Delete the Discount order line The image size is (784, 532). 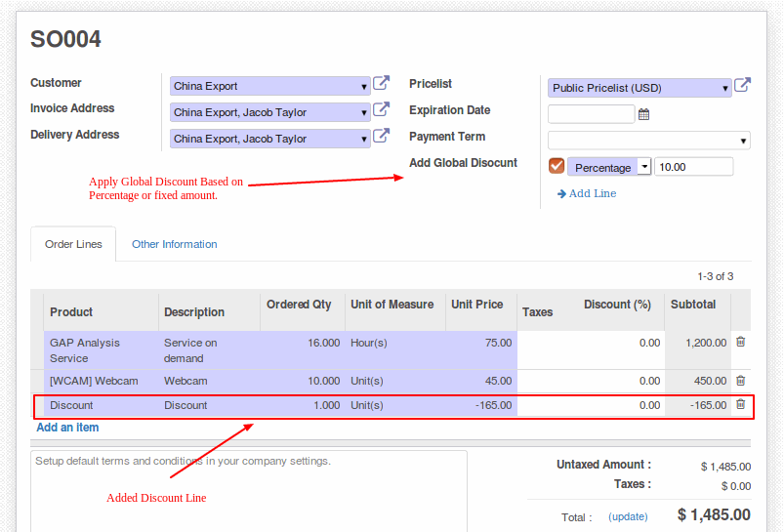740,404
